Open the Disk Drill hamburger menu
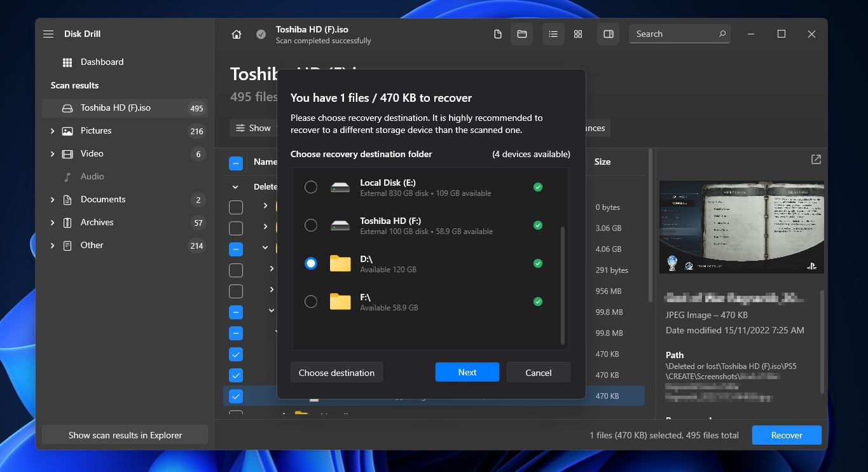The width and height of the screenshot is (868, 472). [x=48, y=34]
